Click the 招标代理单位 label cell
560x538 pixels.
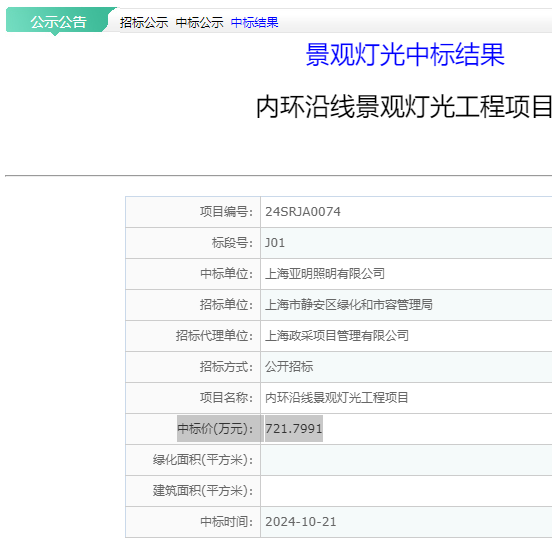click(x=193, y=336)
